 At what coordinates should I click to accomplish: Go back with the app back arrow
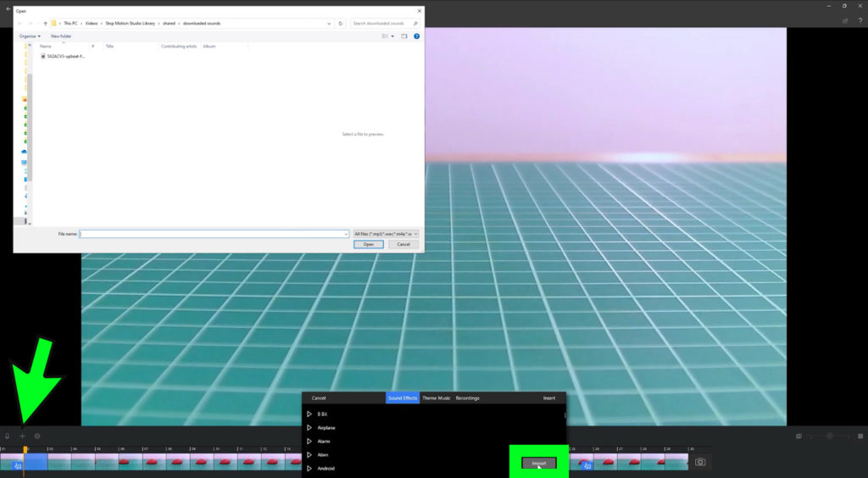[x=8, y=8]
